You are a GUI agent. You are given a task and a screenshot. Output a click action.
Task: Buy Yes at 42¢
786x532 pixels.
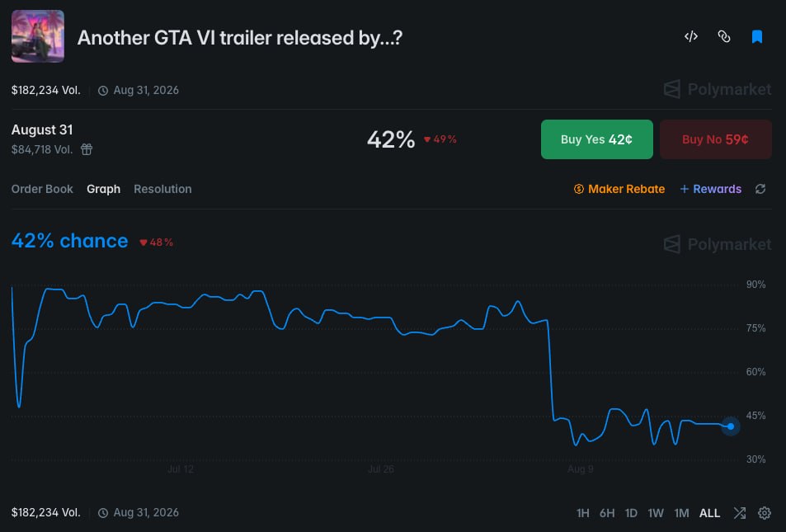click(x=596, y=139)
